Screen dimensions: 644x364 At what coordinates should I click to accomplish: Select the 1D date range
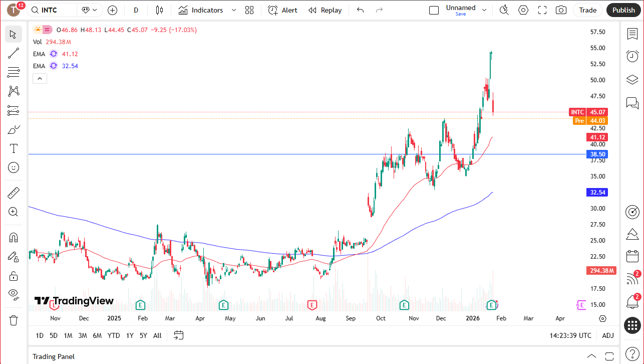pyautogui.click(x=40, y=335)
